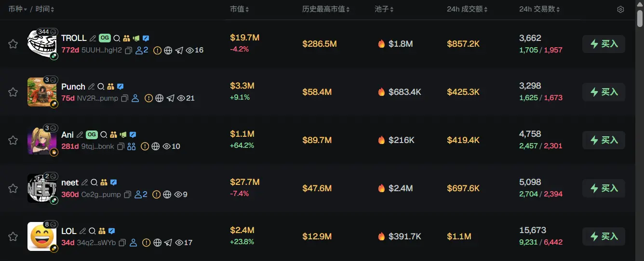Click the warning icon on neet row
This screenshot has height=261, width=644.
(x=157, y=195)
